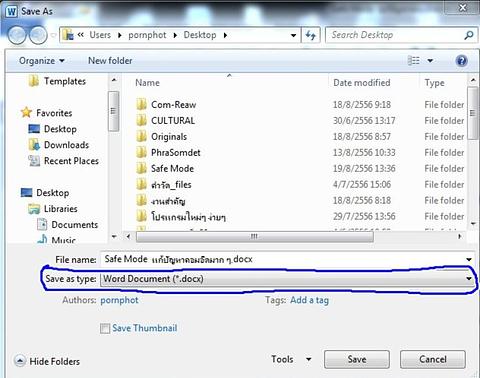The width and height of the screenshot is (480, 378).
Task: Open the Help question mark icon
Action: tap(461, 61)
